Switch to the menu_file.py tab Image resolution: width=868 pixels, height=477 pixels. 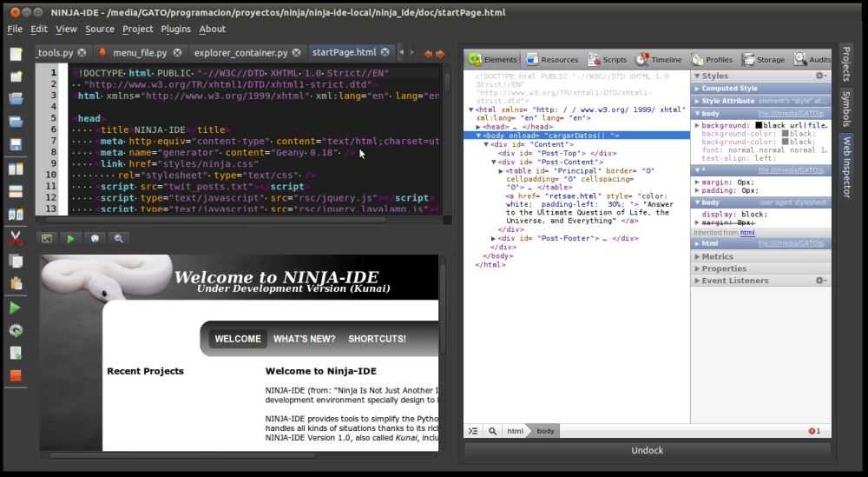[x=140, y=53]
